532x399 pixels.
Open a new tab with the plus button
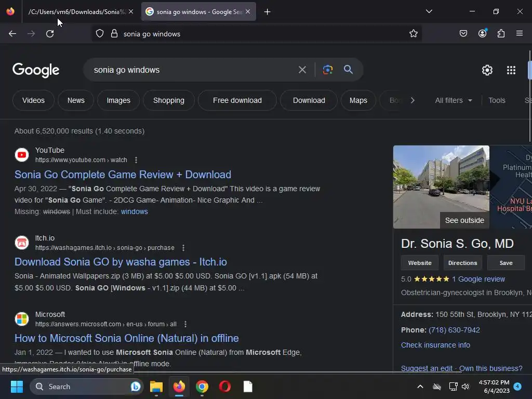tap(268, 12)
